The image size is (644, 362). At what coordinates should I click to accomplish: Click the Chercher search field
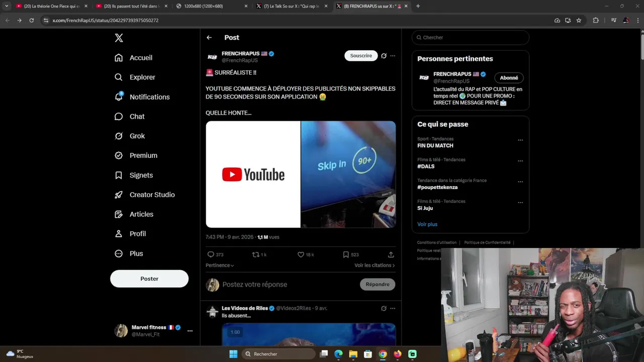click(x=470, y=38)
